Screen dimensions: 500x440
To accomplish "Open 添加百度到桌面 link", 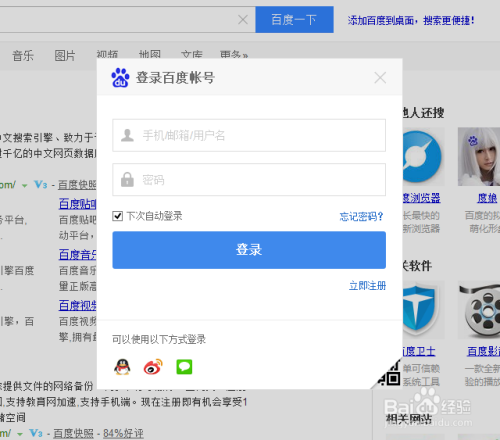I will coord(411,20).
